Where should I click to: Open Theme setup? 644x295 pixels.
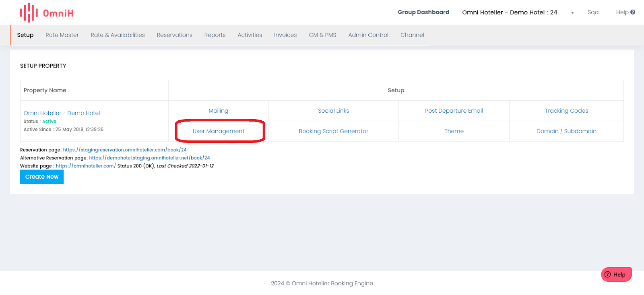click(454, 131)
